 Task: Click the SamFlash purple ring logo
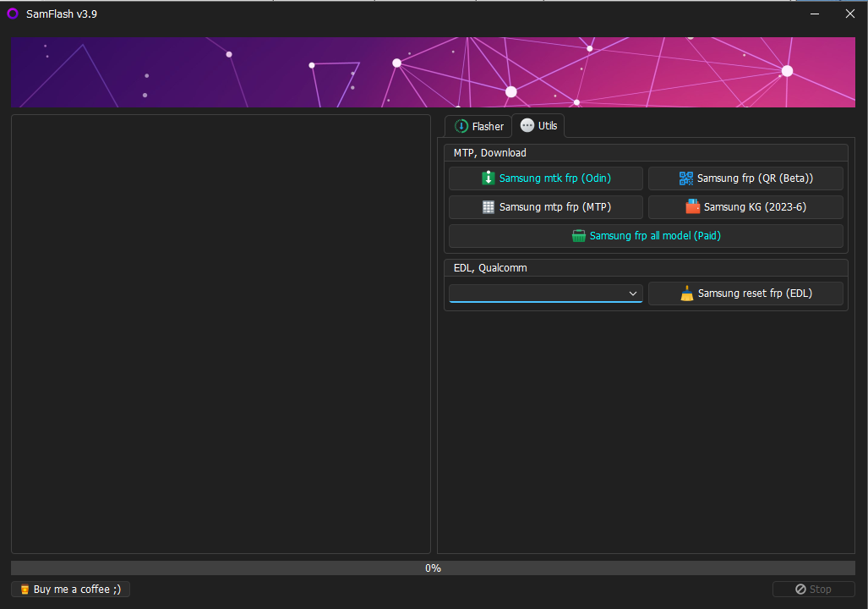[13, 14]
